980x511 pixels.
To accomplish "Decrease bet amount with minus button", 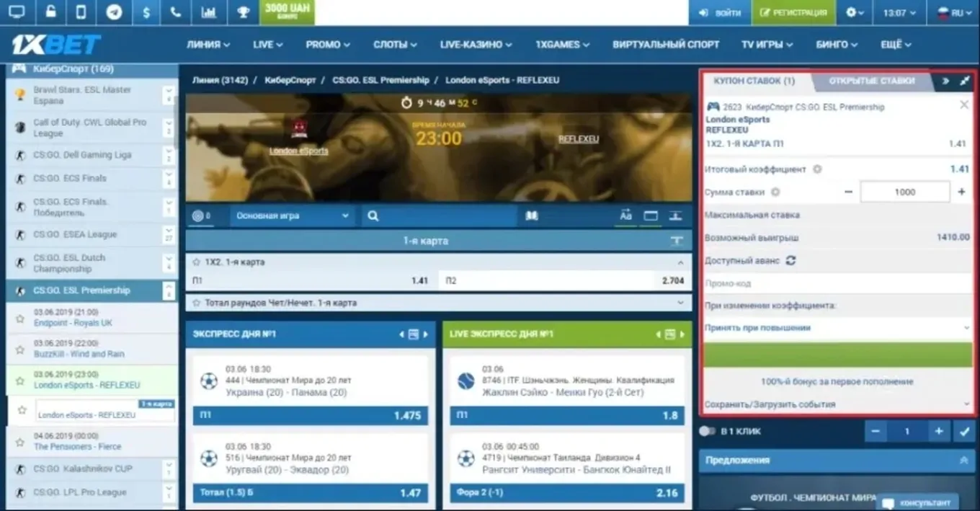I will point(848,192).
